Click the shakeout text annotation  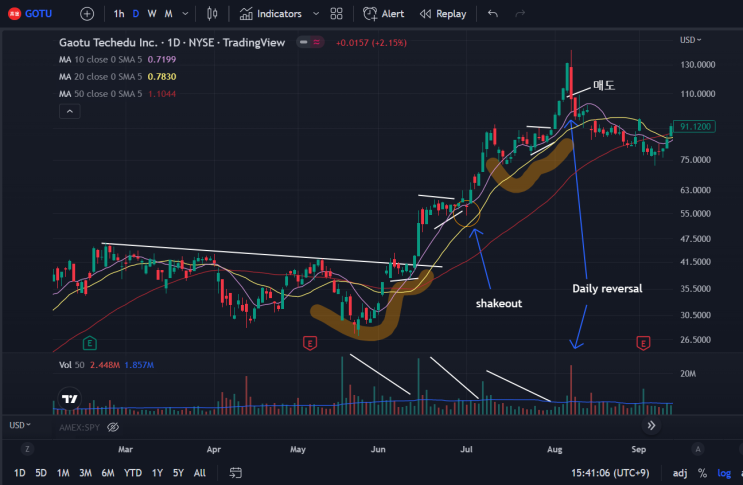pyautogui.click(x=498, y=304)
